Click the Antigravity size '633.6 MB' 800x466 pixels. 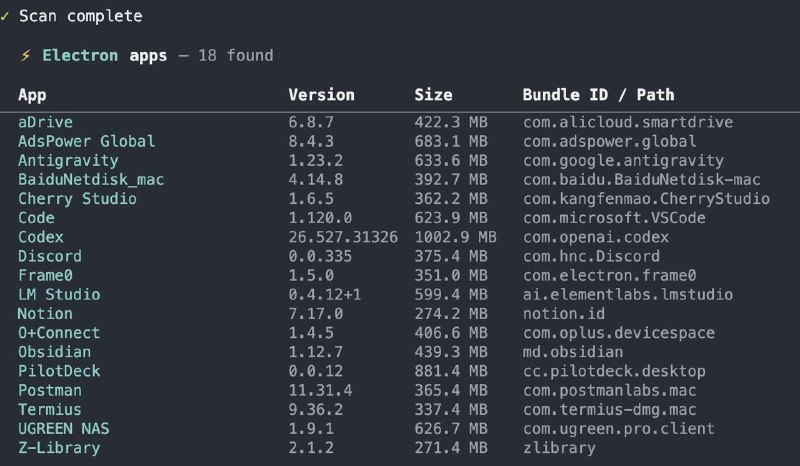point(451,161)
